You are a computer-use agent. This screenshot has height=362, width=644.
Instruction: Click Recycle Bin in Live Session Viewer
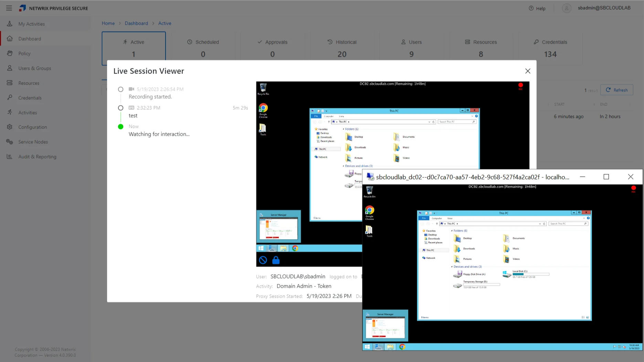click(263, 89)
